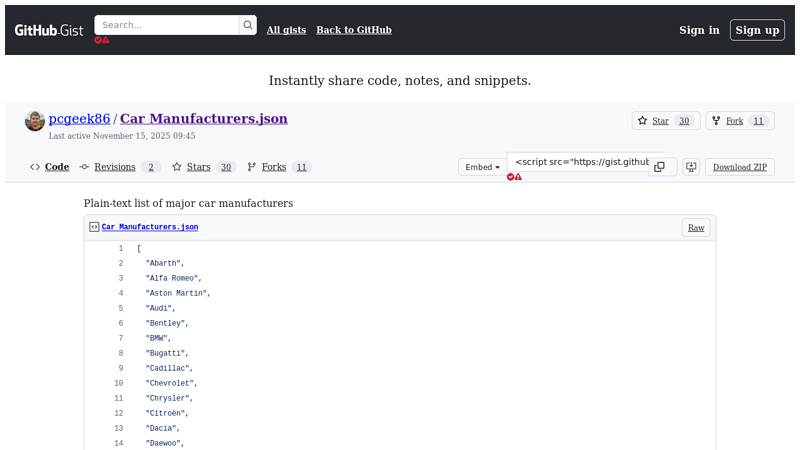Click the code file icon beside filename
The image size is (800, 450).
pyautogui.click(x=94, y=227)
